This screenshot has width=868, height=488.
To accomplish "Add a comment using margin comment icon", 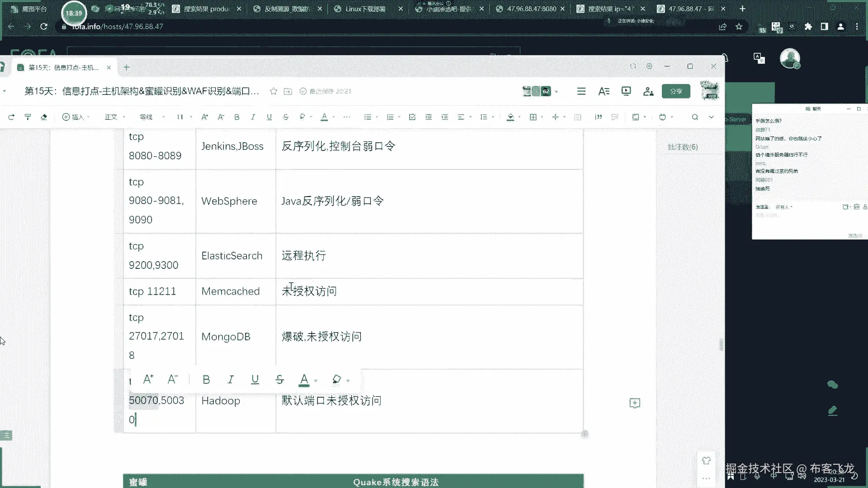I will pyautogui.click(x=635, y=403).
